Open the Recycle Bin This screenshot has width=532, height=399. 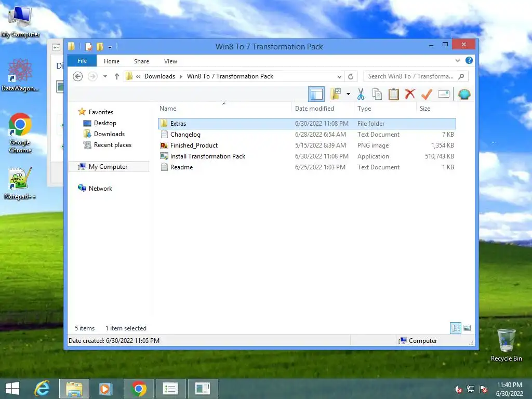click(x=506, y=345)
